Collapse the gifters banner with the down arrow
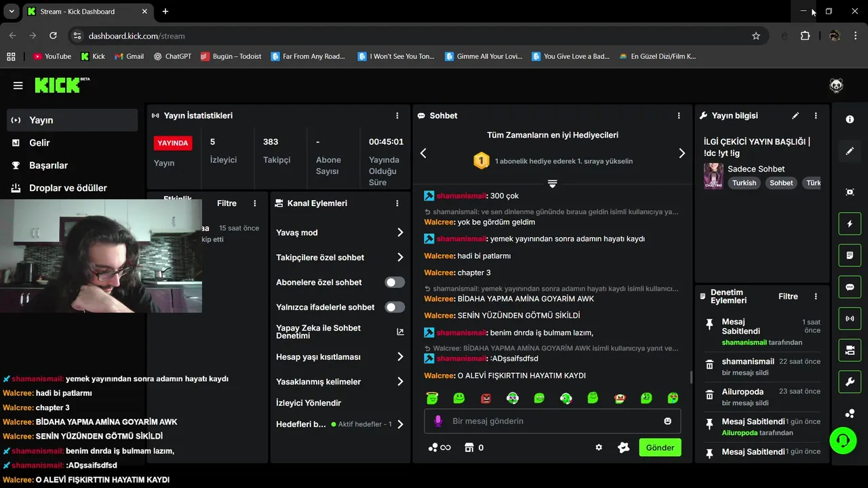The width and height of the screenshot is (868, 488). pyautogui.click(x=553, y=184)
